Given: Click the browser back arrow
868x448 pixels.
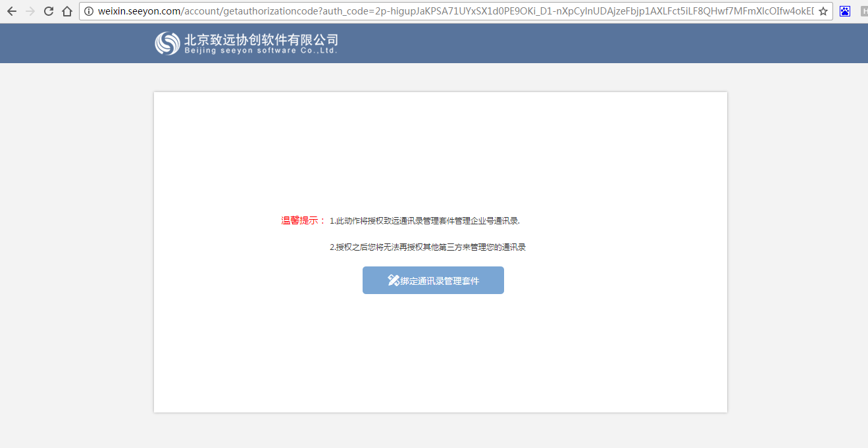Looking at the screenshot, I should 11,11.
